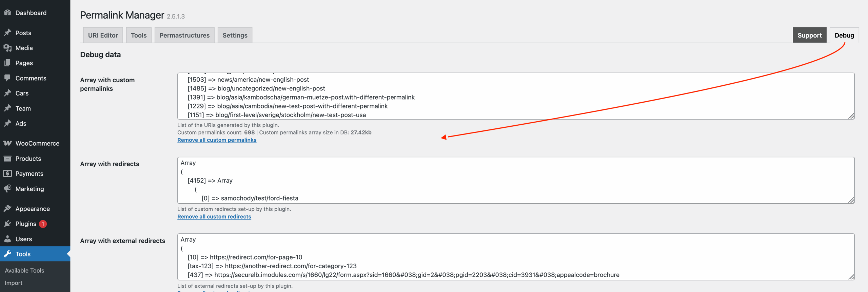This screenshot has height=292, width=868.
Task: Click line 1391 kambodscha german-muetze-post entry
Action: (301, 97)
